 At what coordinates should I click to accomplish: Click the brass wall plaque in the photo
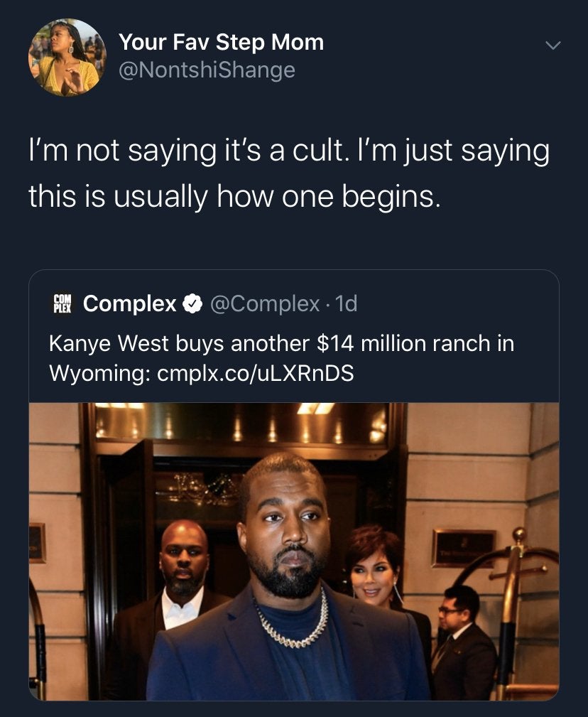point(463,546)
